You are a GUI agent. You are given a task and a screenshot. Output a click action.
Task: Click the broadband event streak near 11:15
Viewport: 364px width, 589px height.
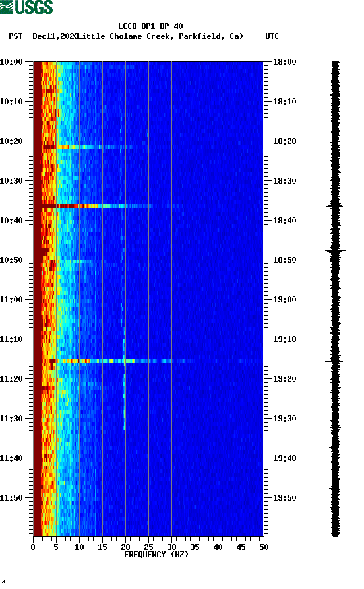tap(121, 361)
